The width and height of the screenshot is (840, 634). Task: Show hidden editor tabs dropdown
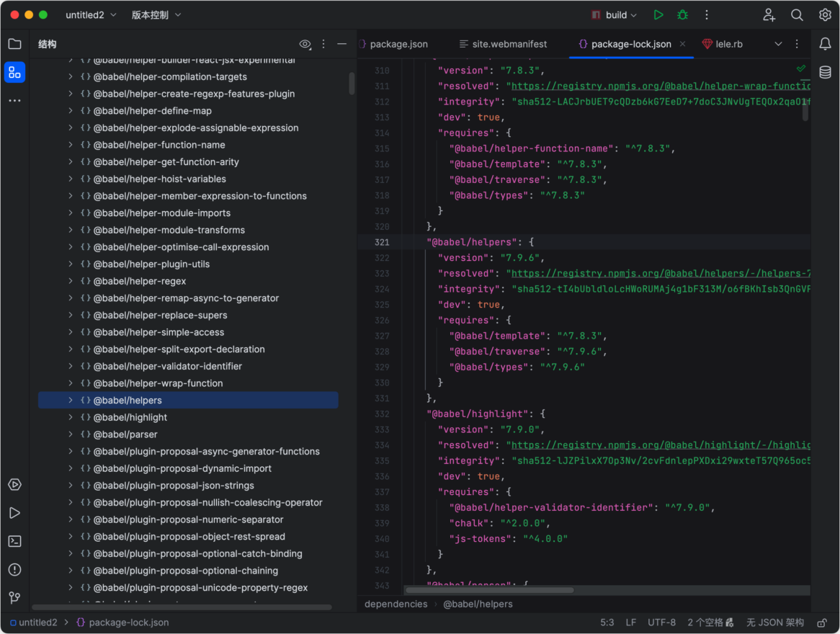click(x=778, y=44)
